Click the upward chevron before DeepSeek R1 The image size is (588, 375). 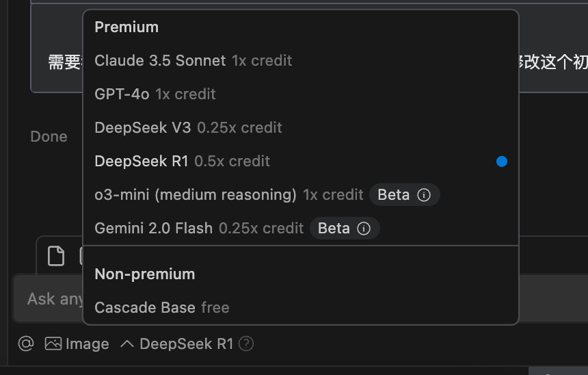coord(127,344)
